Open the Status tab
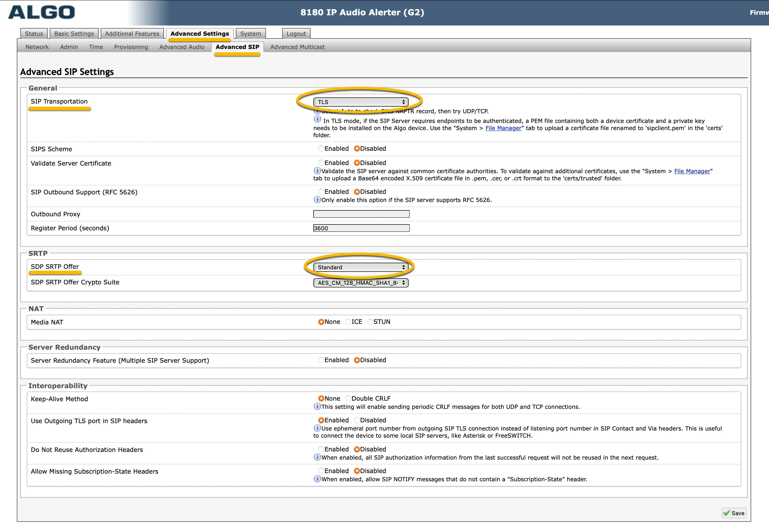Viewport: 769px width, 532px height. click(x=34, y=34)
